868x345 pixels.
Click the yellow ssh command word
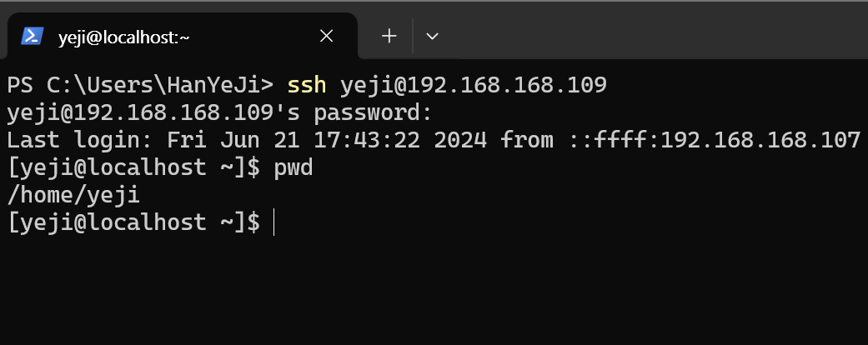coord(307,85)
